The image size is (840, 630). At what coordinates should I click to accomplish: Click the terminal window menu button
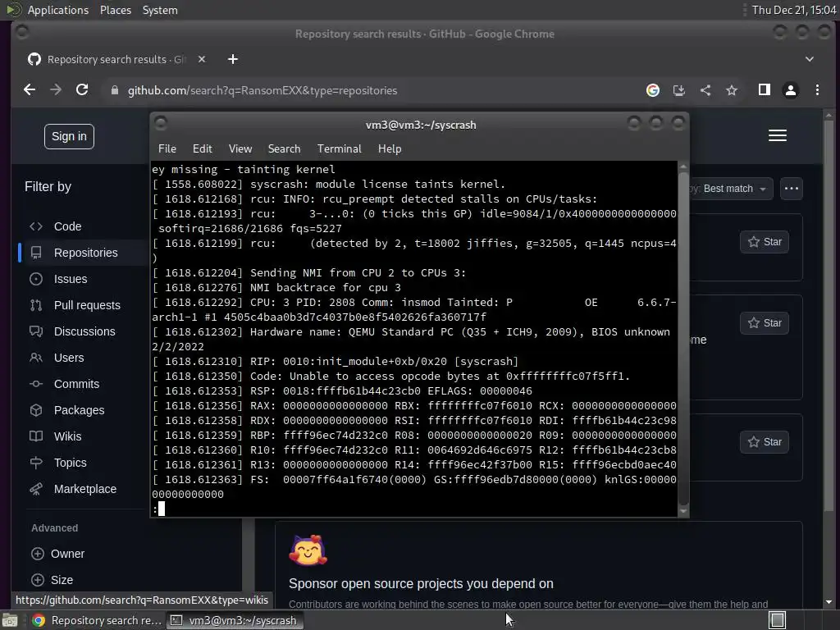(x=161, y=124)
